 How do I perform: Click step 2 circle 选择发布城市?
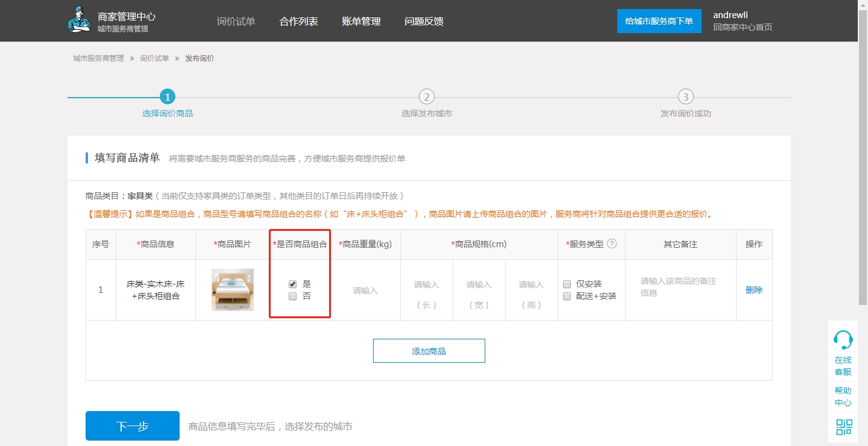pos(427,96)
